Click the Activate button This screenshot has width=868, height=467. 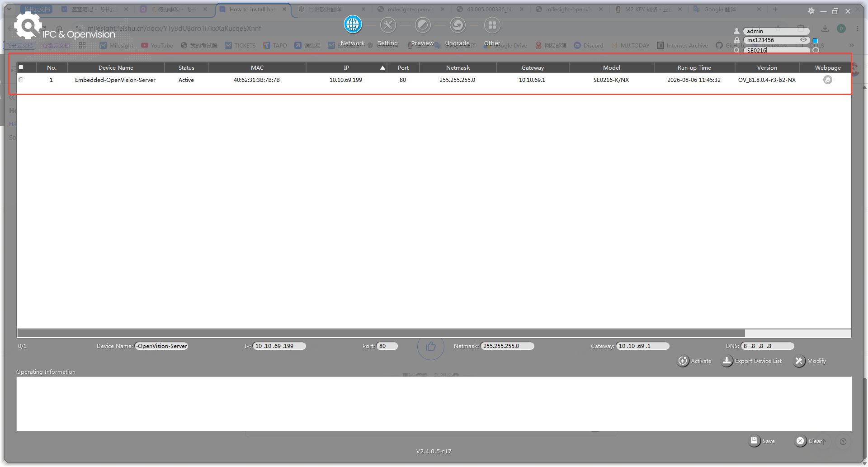(695, 361)
